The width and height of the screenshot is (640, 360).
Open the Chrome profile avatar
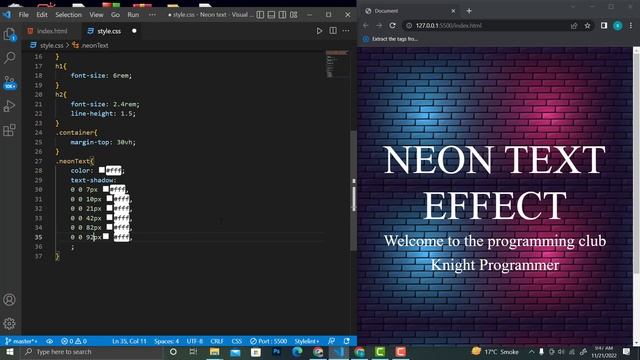(x=618, y=25)
